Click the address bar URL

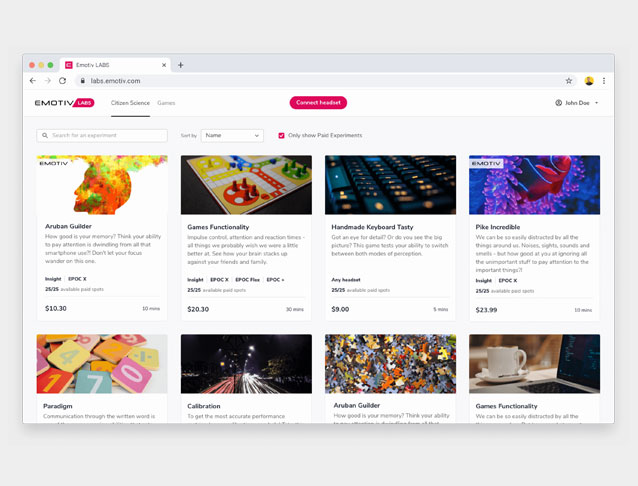coord(116,81)
